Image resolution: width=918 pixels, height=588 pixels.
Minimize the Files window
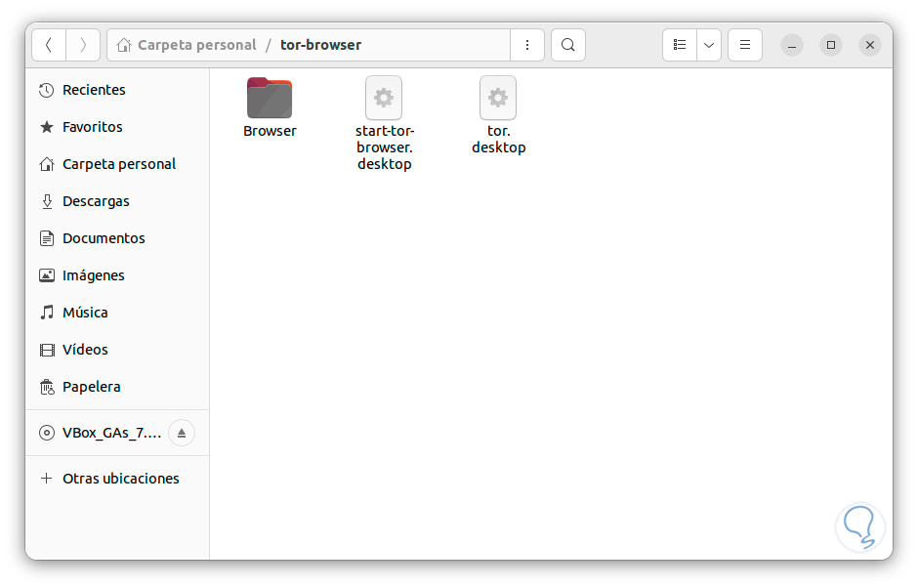[x=792, y=45]
